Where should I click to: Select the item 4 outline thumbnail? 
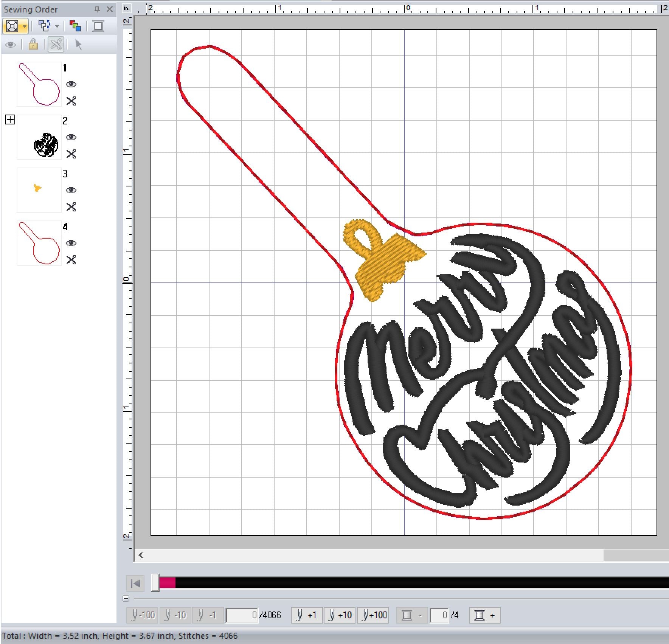39,243
